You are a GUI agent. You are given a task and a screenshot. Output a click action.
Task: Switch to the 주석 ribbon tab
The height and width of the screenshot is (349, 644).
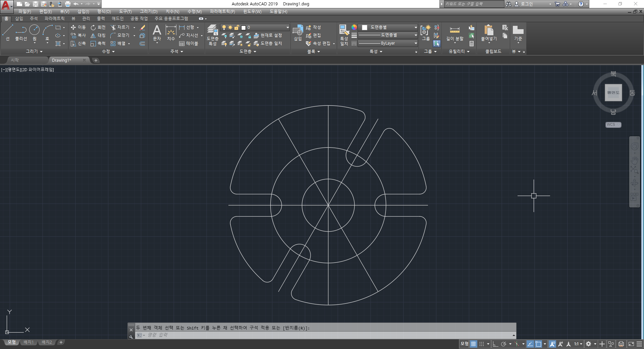coord(34,18)
